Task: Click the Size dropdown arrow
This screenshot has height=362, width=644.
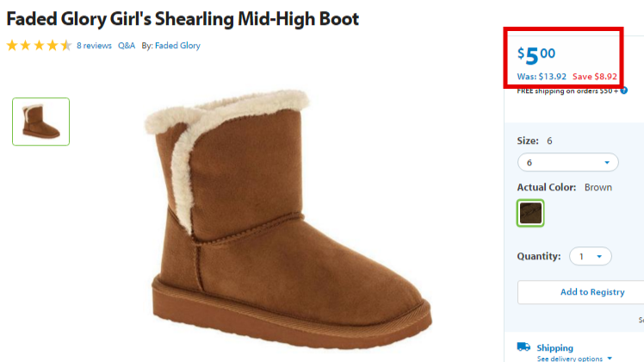Action: (607, 163)
